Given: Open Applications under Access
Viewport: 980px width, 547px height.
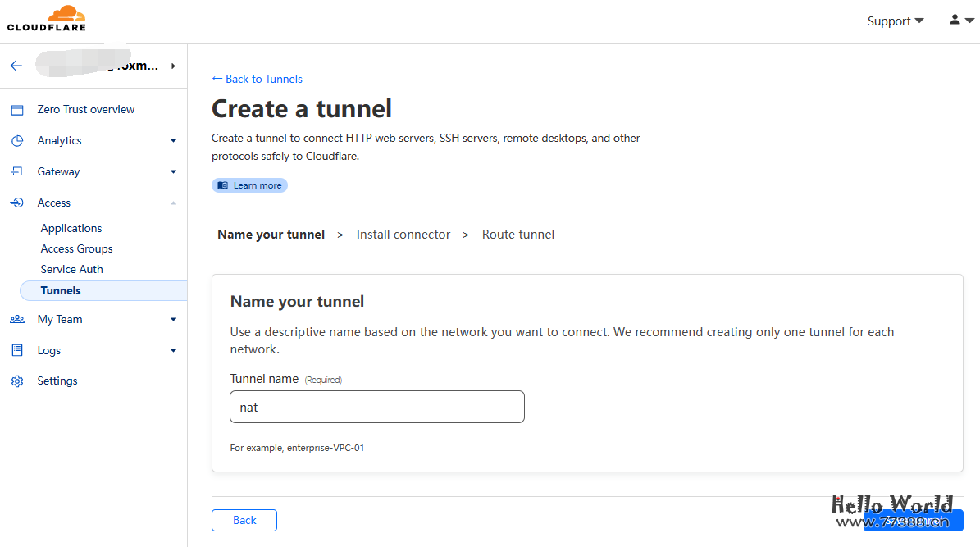Looking at the screenshot, I should pos(71,229).
